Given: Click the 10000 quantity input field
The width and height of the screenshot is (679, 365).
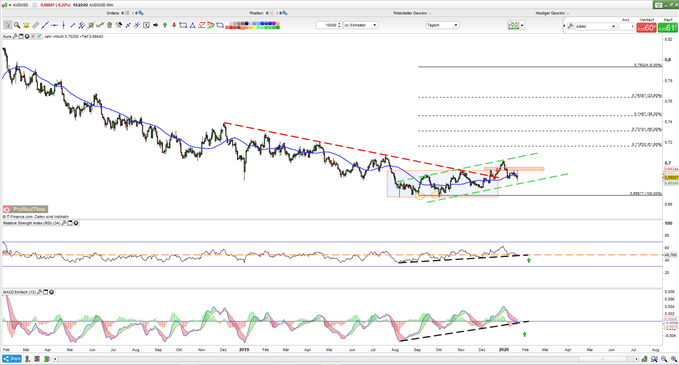Looking at the screenshot, I should 327,25.
